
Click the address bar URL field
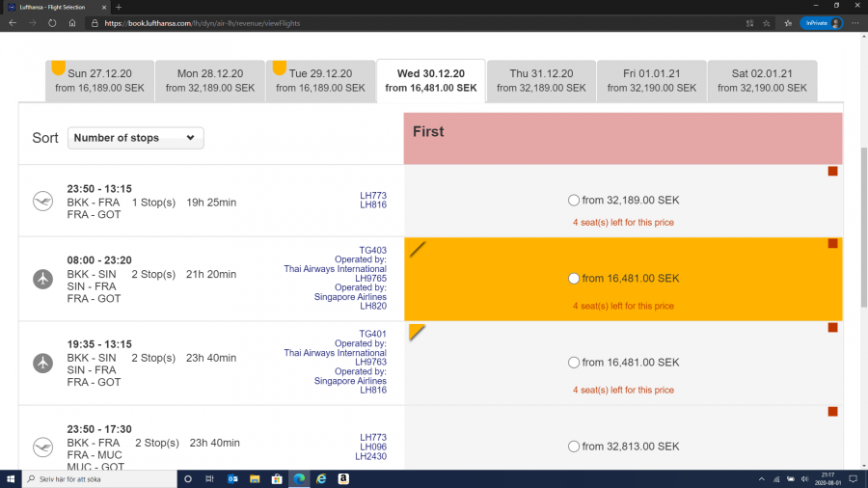click(x=415, y=23)
